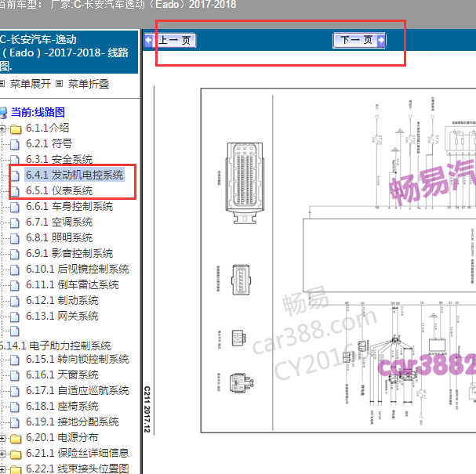This screenshot has height=474, width=476.
Task: Click folder icon beside 6.22.1 线束接头位置图
Action: [x=16, y=470]
